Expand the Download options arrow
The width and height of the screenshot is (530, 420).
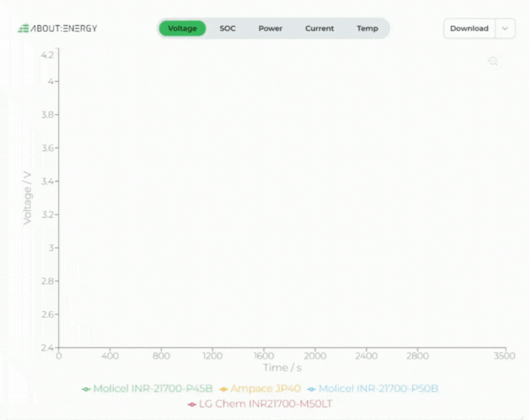[505, 28]
